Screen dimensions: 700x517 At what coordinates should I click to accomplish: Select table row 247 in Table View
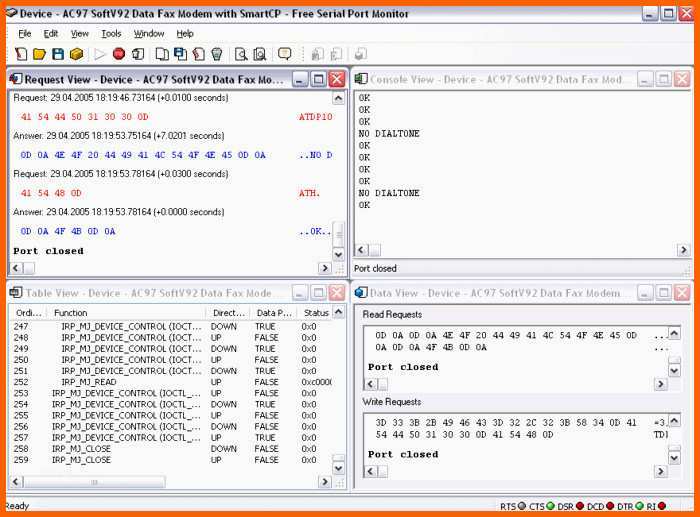[x=171, y=326]
